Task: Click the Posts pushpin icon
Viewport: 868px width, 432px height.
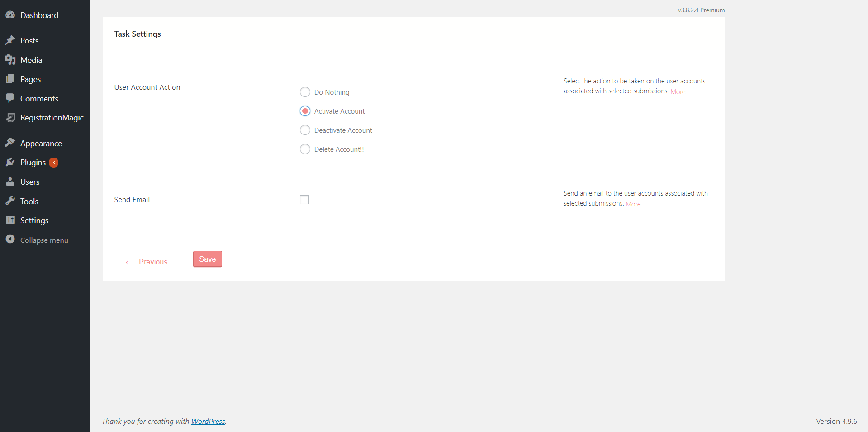Action: [10, 40]
